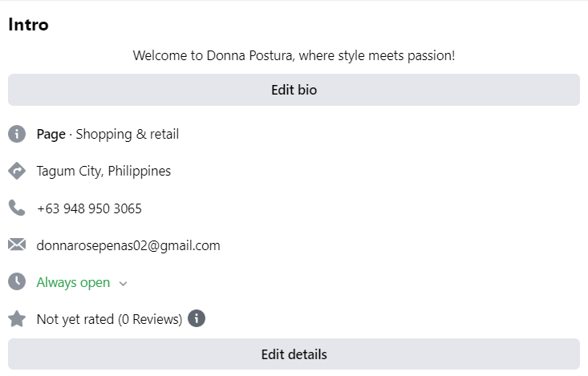Open the Tagum City, Philippines location

pos(103,171)
